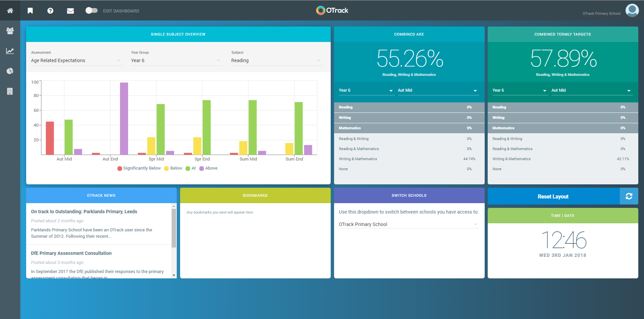Click Writing row in Combined ARE
Screen dimensions: 644x319
[x=409, y=118]
